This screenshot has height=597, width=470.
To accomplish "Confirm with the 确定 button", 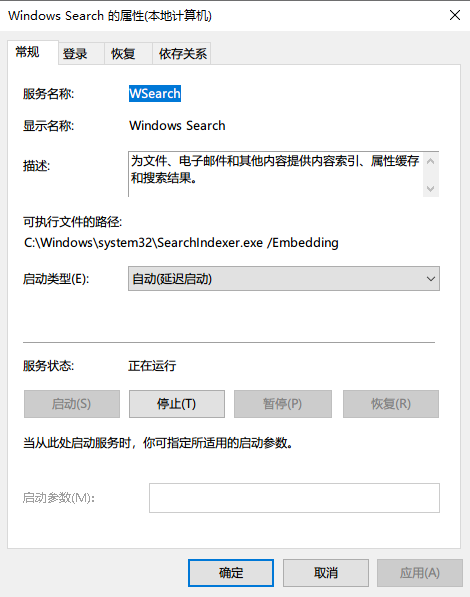I will click(231, 573).
